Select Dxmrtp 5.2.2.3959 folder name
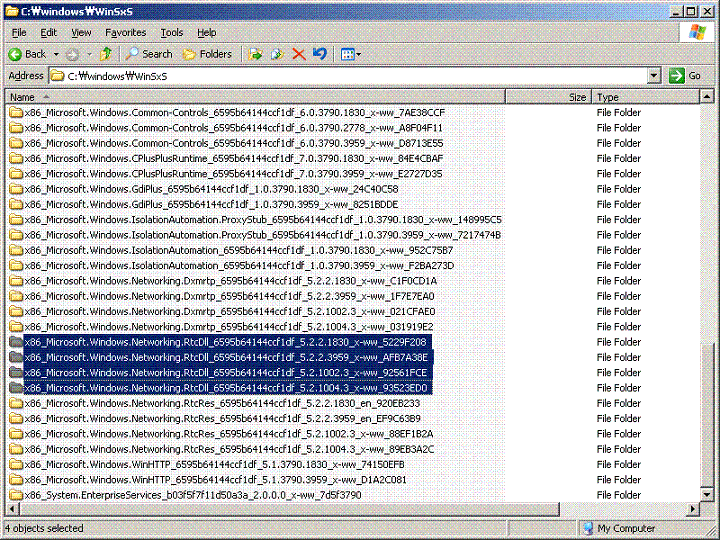This screenshot has height=540, width=720. pyautogui.click(x=230, y=296)
